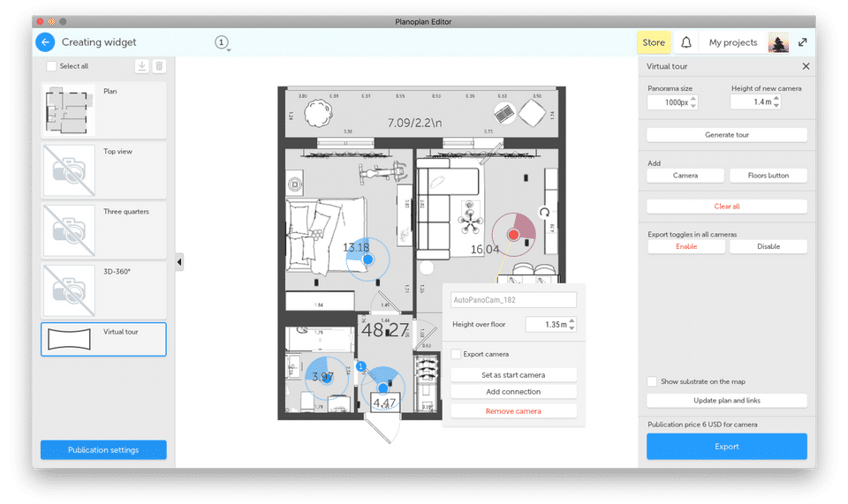
Task: Open notifications bell
Action: point(685,42)
